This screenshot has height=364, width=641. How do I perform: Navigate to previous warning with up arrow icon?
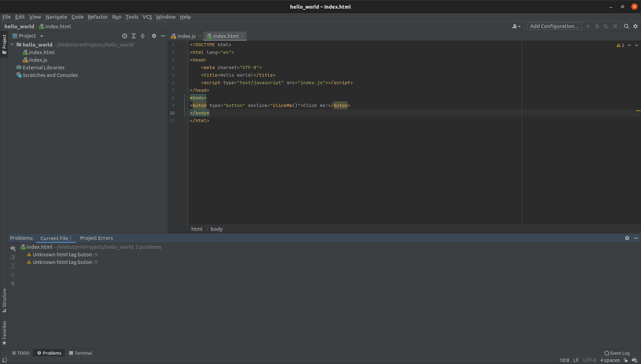629,45
